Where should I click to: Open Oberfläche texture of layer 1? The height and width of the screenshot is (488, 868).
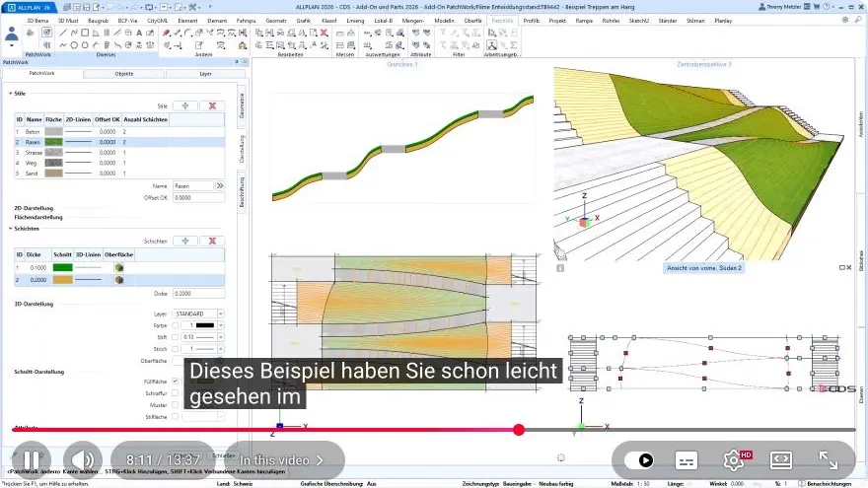(119, 268)
